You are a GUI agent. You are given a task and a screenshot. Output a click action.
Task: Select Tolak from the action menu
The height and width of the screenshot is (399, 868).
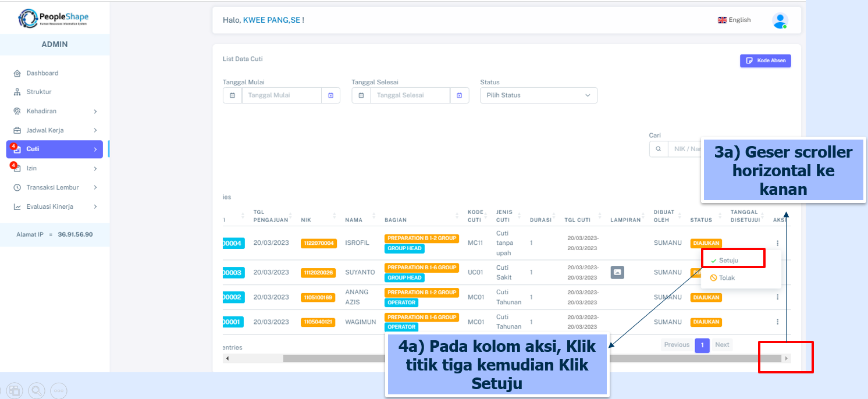pyautogui.click(x=727, y=278)
